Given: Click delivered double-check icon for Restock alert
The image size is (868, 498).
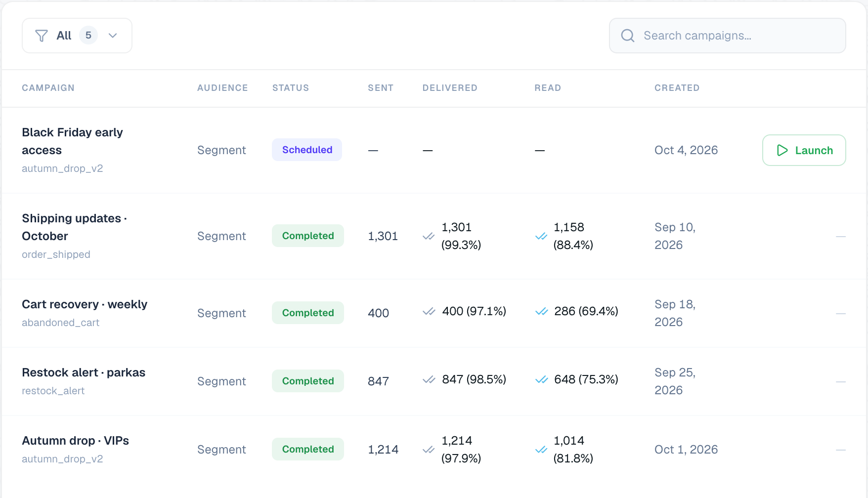Looking at the screenshot, I should (429, 379).
